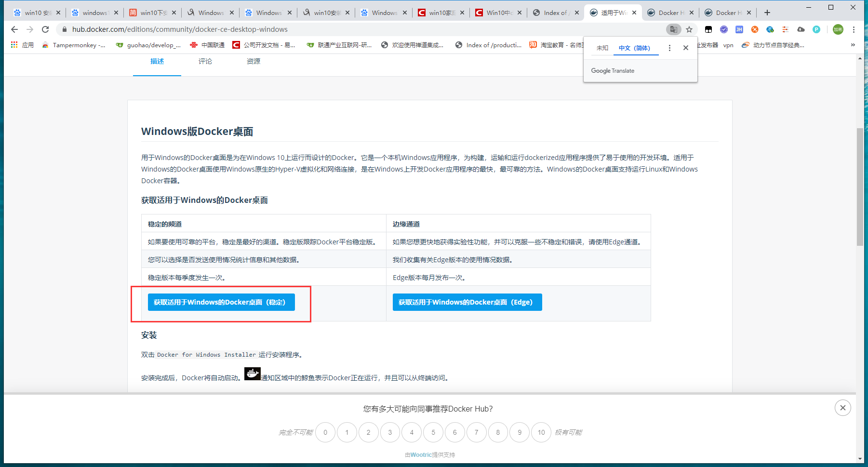This screenshot has width=868, height=467.
Task: Open the 中国联通 bookmark
Action: pyautogui.click(x=207, y=45)
